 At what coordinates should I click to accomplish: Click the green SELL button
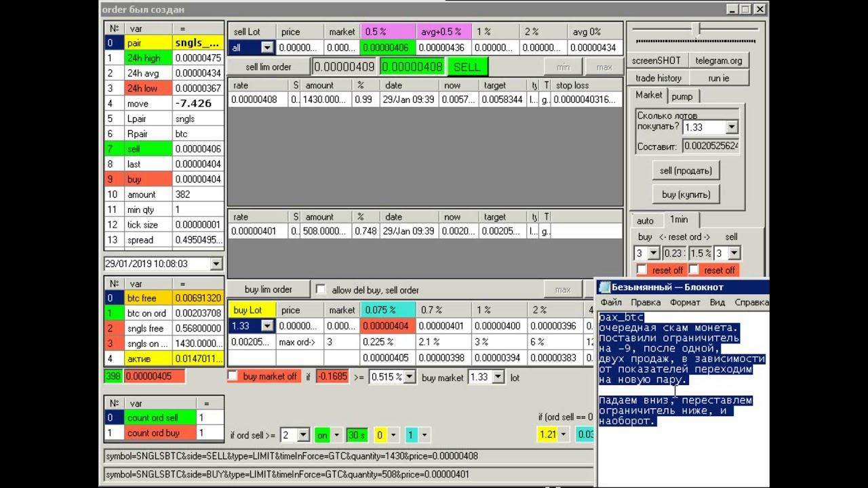point(467,67)
